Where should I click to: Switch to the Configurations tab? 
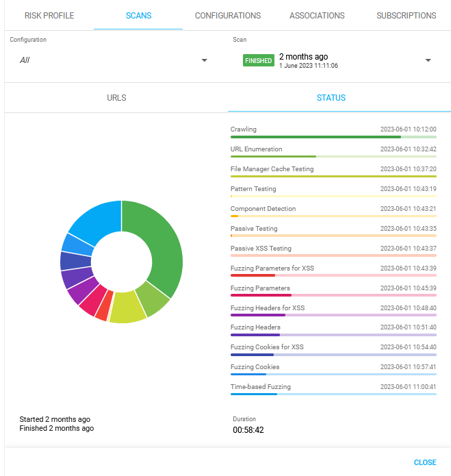(x=227, y=15)
